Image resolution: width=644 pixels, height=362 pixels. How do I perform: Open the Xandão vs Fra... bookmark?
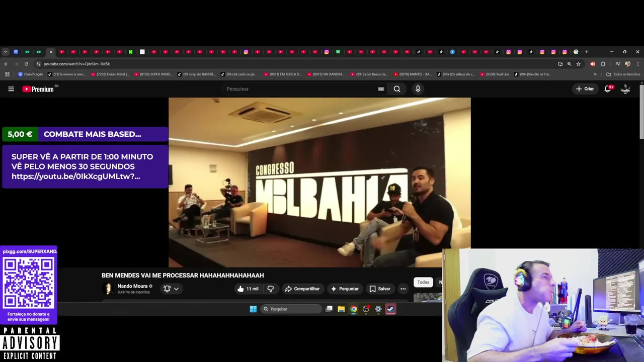[532, 74]
